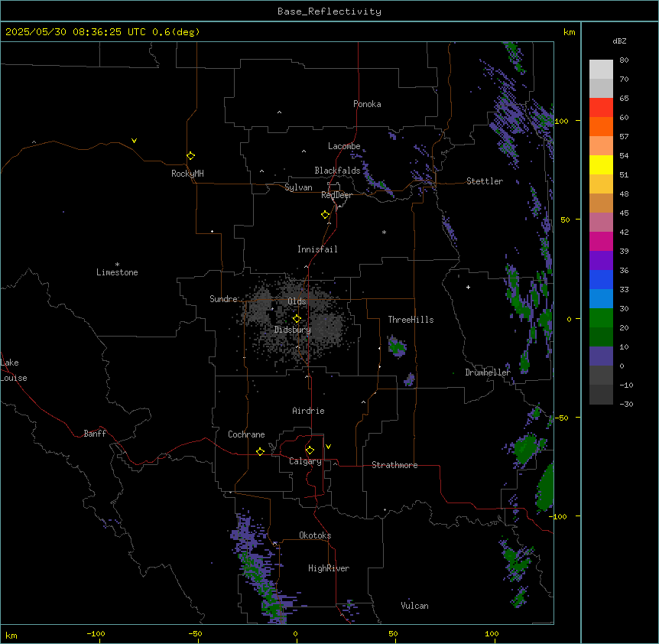Click the Lacombe city label
The height and width of the screenshot is (644, 659).
(x=344, y=146)
